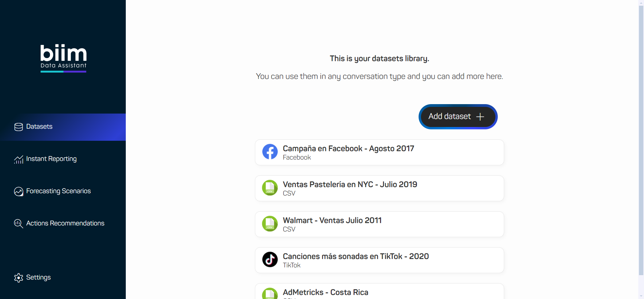The height and width of the screenshot is (299, 644).
Task: Click the Instant Reporting chart icon
Action: (18, 159)
